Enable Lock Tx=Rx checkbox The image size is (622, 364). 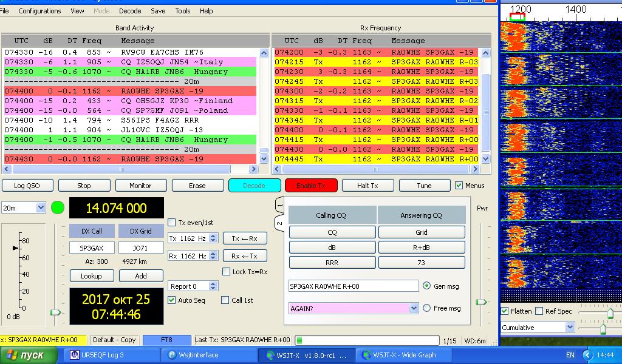[227, 272]
